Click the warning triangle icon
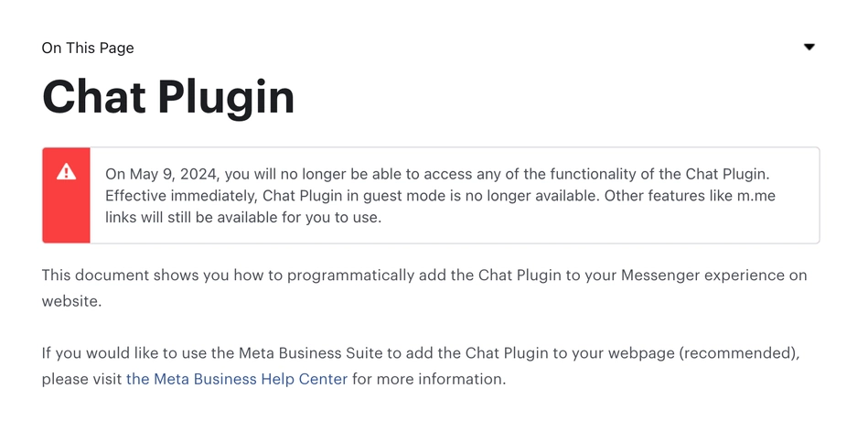 pyautogui.click(x=66, y=172)
